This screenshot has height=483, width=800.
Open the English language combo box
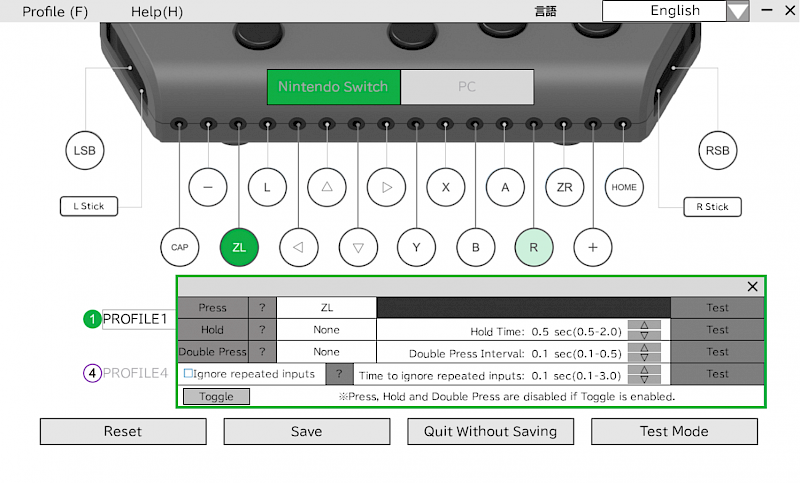pyautogui.click(x=676, y=11)
